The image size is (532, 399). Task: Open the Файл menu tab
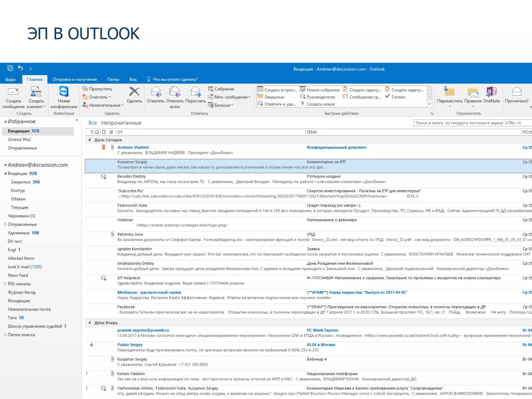[10, 79]
